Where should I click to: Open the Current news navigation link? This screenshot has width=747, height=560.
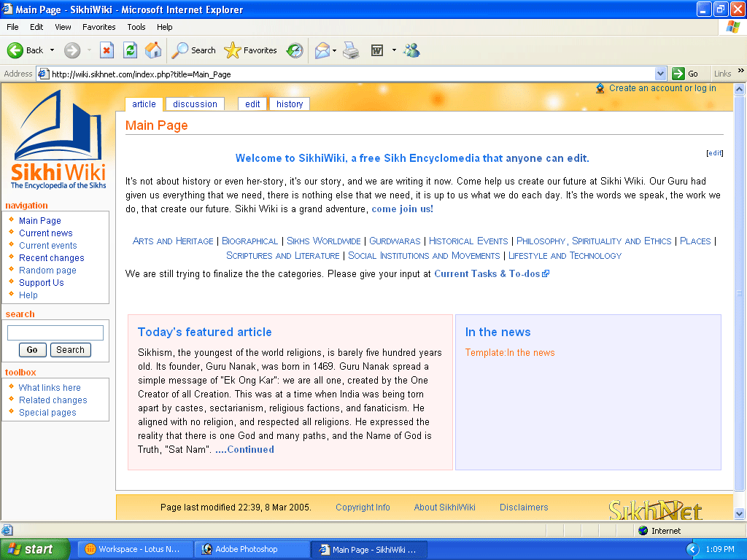(x=46, y=233)
